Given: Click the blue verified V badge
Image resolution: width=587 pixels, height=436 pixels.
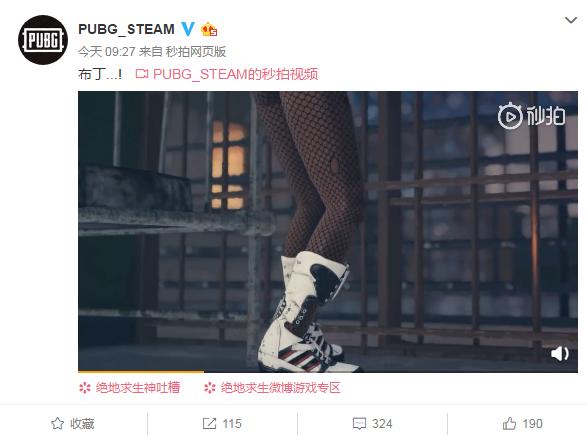Looking at the screenshot, I should tap(188, 29).
